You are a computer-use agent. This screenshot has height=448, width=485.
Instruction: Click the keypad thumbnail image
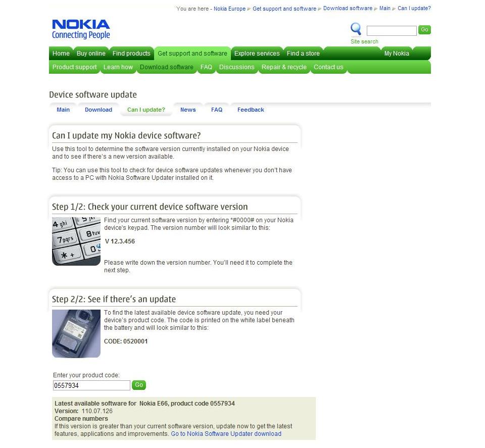pos(76,241)
